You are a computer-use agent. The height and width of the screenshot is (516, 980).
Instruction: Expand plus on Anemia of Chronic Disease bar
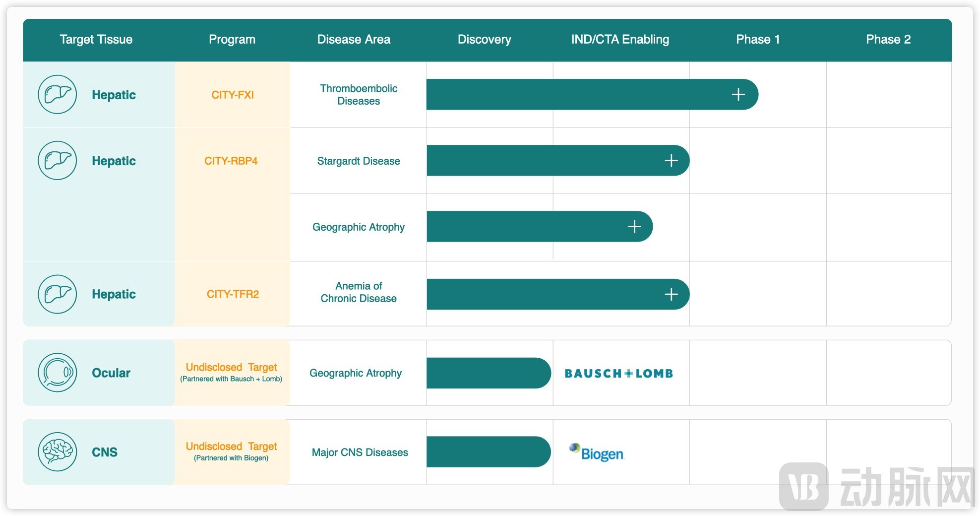click(x=671, y=294)
